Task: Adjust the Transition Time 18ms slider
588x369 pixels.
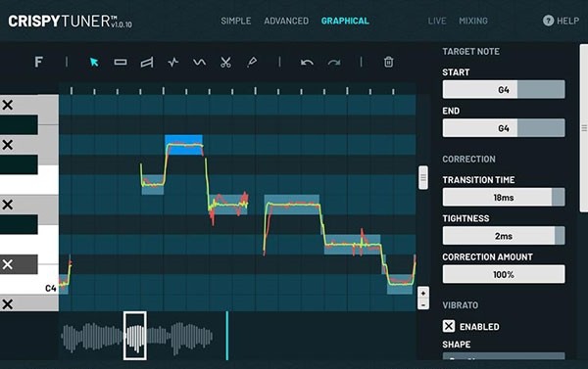Action: pos(504,197)
